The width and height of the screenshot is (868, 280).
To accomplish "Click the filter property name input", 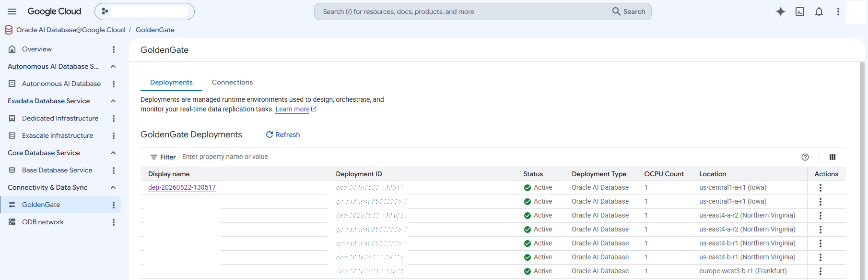I will [484, 157].
